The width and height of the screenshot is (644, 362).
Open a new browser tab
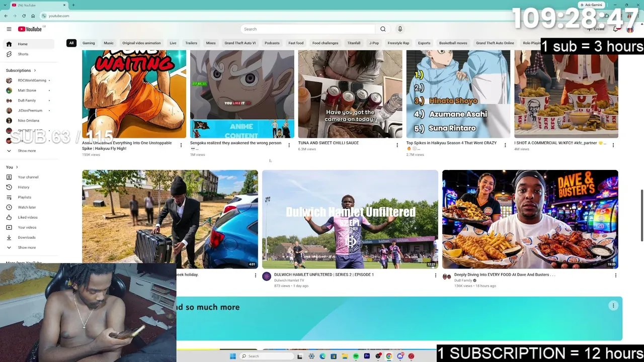tap(73, 5)
